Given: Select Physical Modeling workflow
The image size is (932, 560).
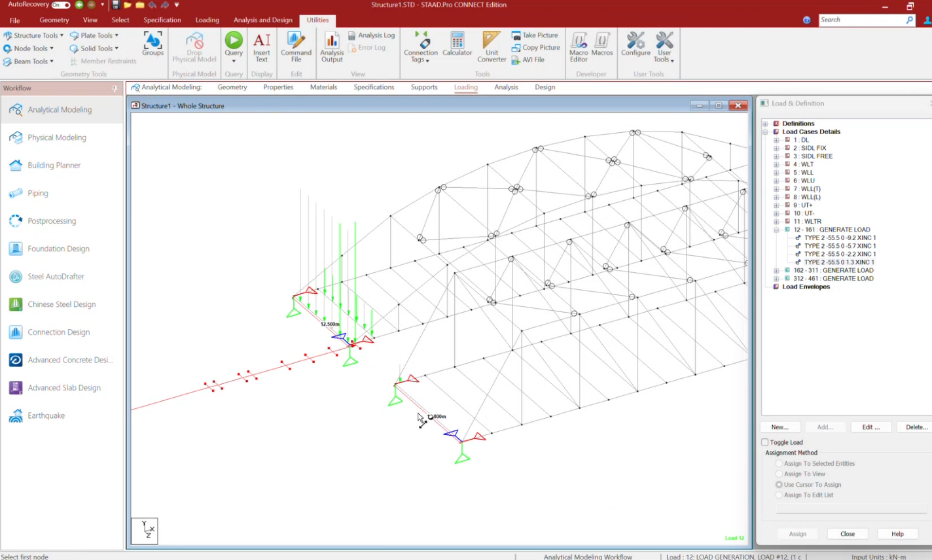Looking at the screenshot, I should 62,137.
